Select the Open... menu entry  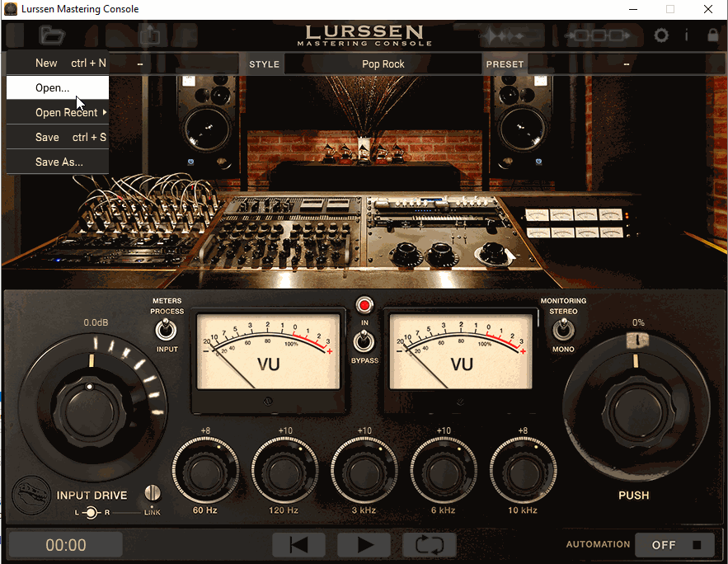tap(58, 87)
